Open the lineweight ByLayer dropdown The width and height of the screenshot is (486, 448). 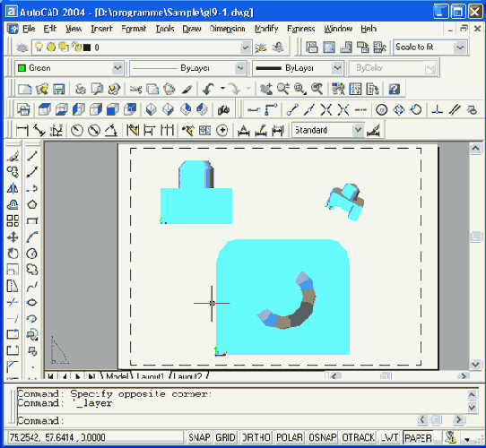tap(337, 68)
